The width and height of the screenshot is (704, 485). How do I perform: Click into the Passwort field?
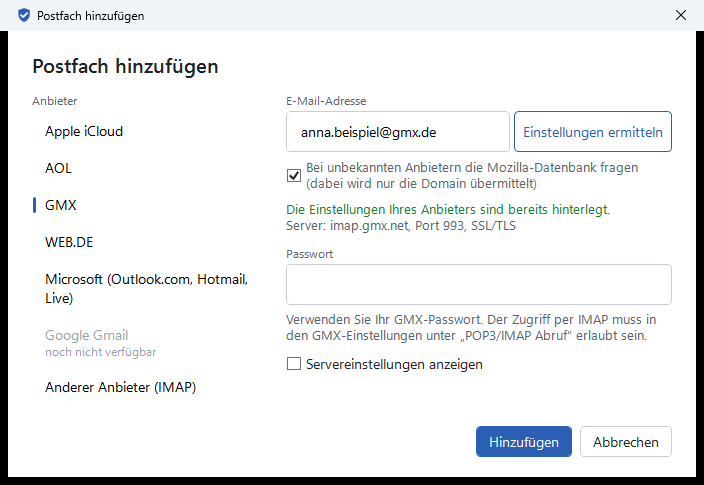pos(479,284)
